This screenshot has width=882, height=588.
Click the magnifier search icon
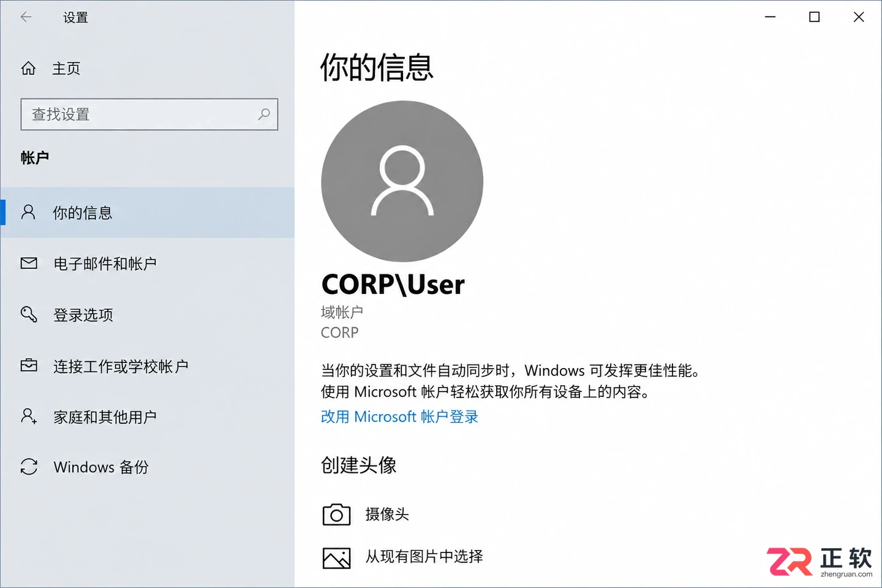point(264,114)
